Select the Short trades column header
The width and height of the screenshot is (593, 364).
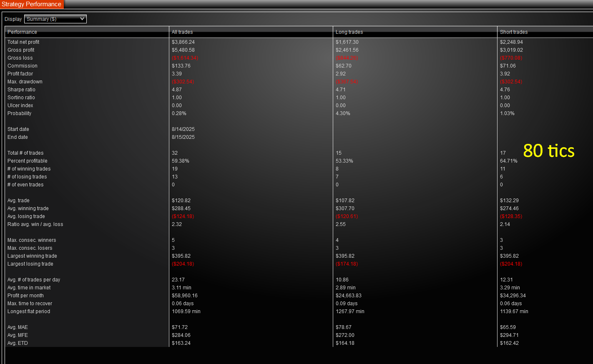coord(513,32)
